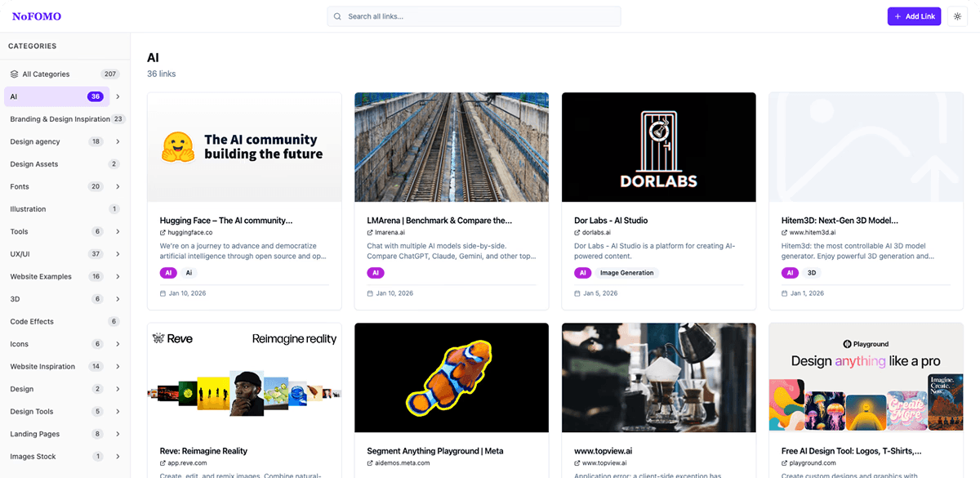Click calendar icon beside Jan 1, 2026
980x478 pixels.
(785, 293)
